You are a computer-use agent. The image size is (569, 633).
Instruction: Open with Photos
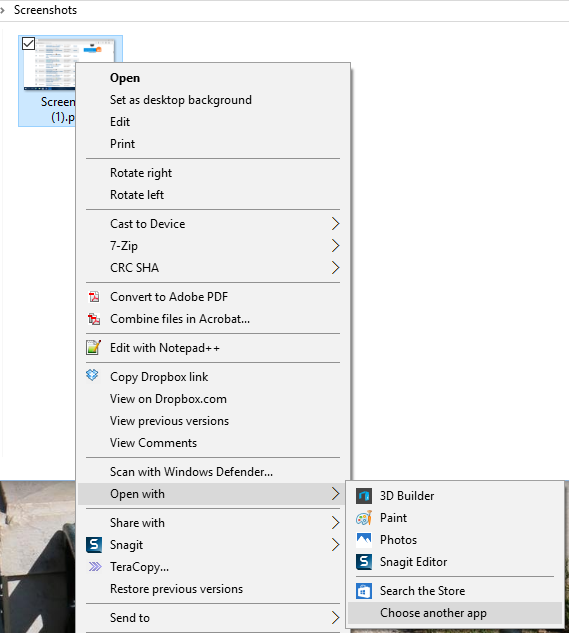[455, 540]
